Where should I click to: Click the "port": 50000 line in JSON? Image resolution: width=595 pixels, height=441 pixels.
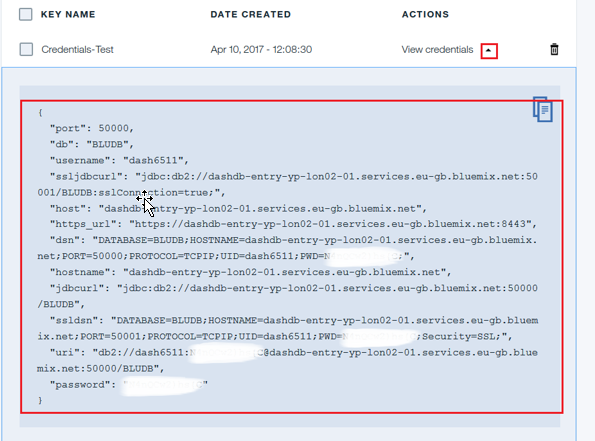pos(92,128)
